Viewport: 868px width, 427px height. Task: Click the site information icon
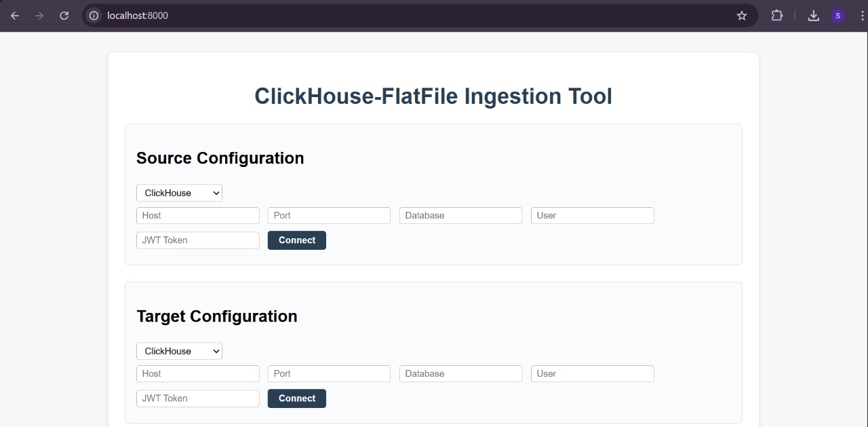point(94,16)
